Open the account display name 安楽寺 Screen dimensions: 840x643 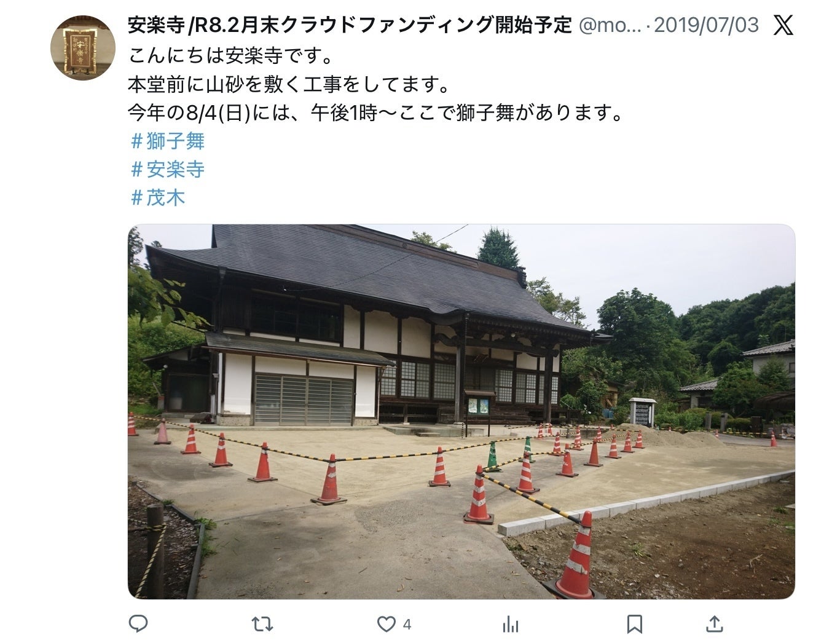tap(350, 25)
